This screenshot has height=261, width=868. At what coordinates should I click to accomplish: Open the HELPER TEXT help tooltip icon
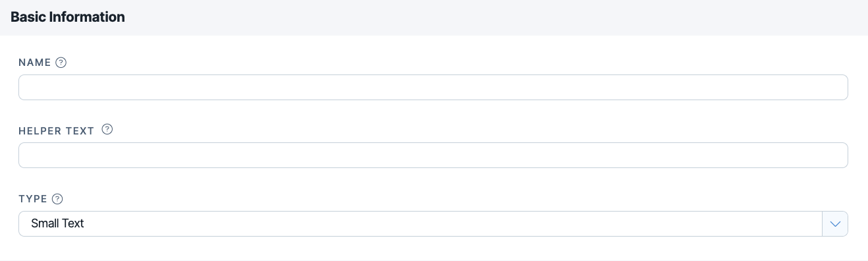pyautogui.click(x=107, y=129)
